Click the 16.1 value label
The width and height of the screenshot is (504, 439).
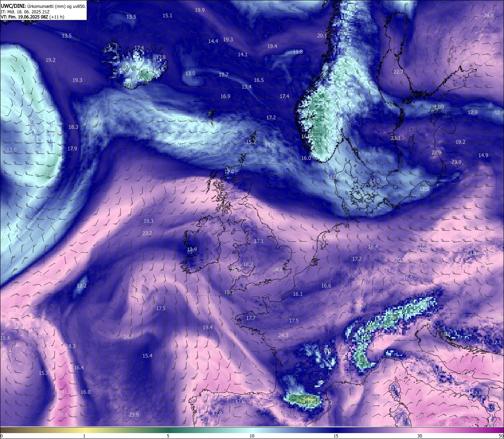298,294
